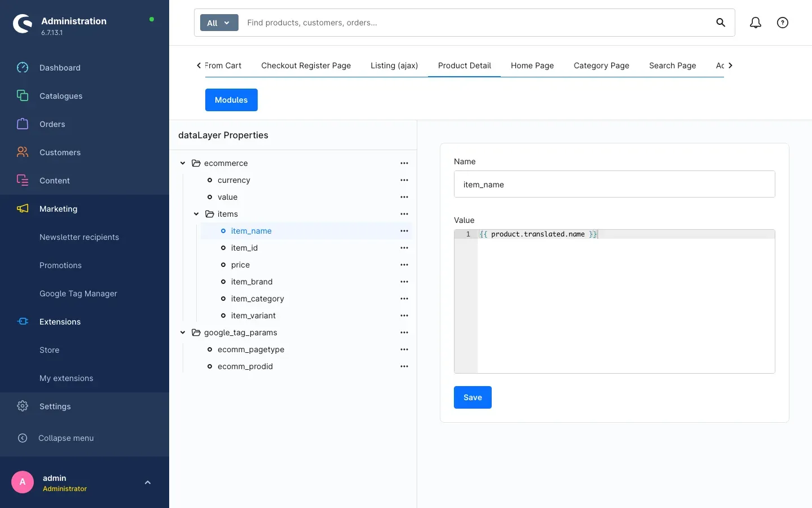This screenshot has width=812, height=508.
Task: Open the notifications bell
Action: pyautogui.click(x=756, y=23)
